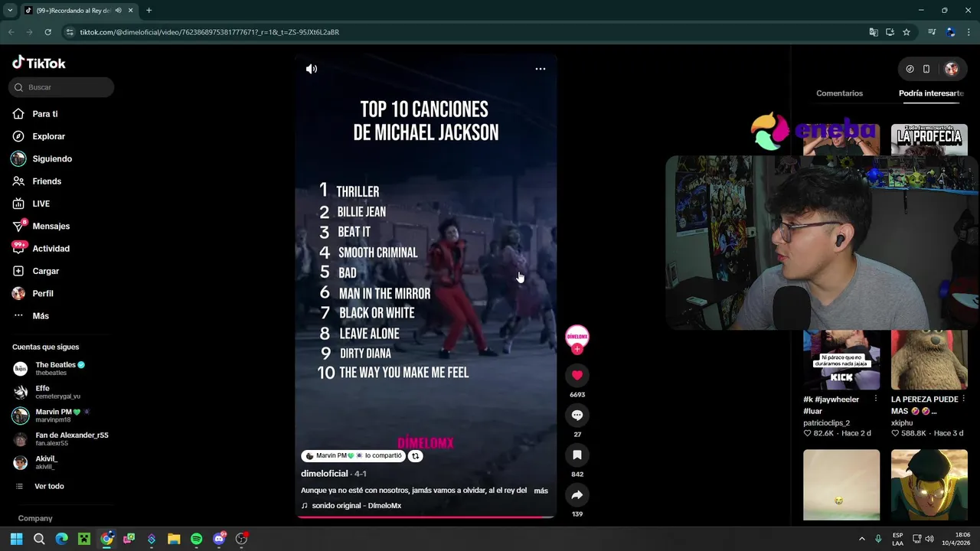
Task: Open patricioclips_2 profile link
Action: tap(826, 422)
